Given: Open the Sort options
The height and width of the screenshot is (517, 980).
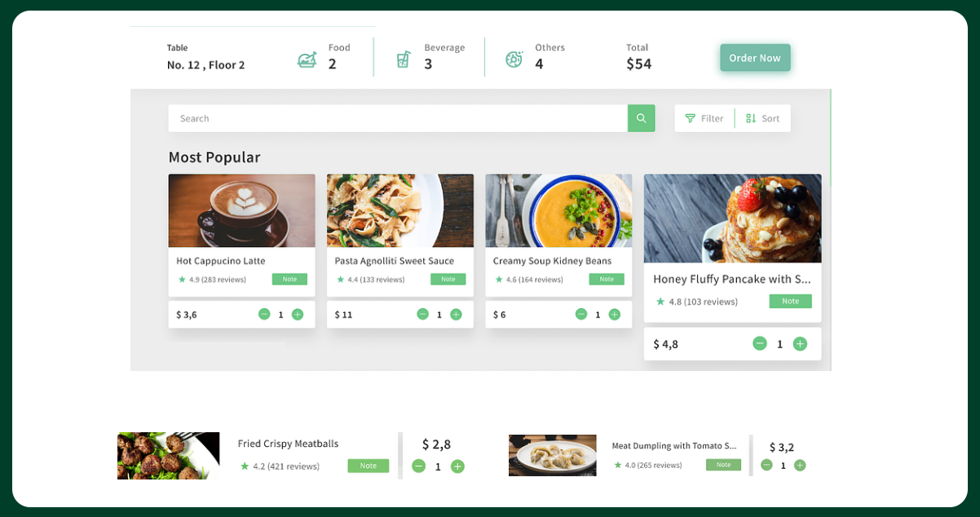Looking at the screenshot, I should (x=762, y=118).
